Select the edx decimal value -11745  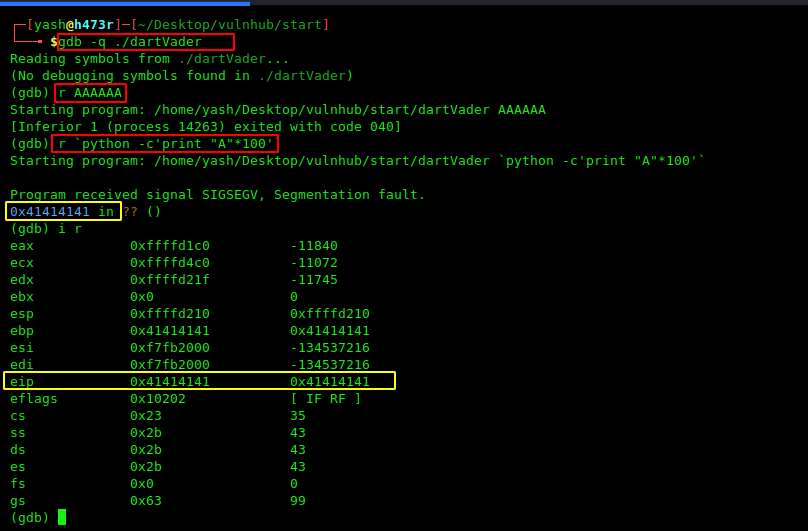314,280
